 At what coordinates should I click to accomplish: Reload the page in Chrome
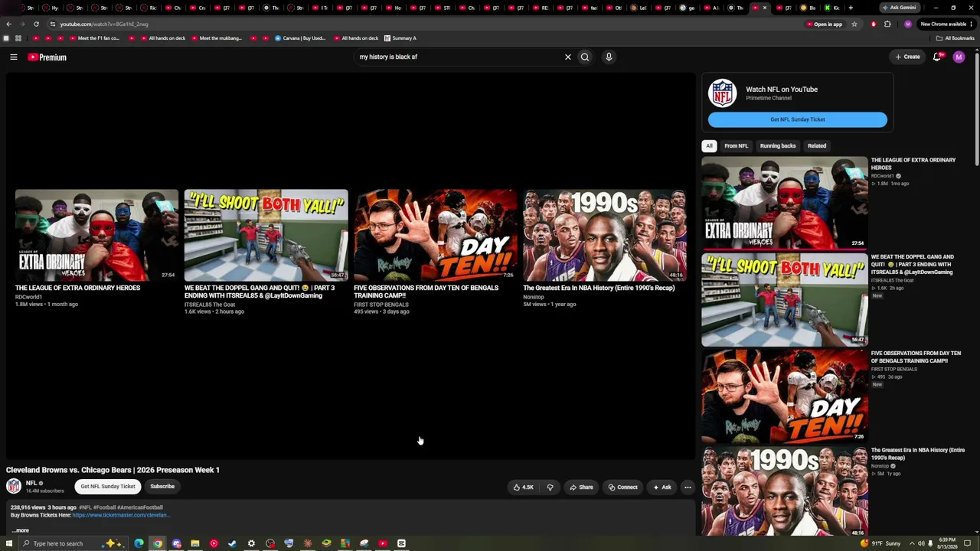[36, 24]
